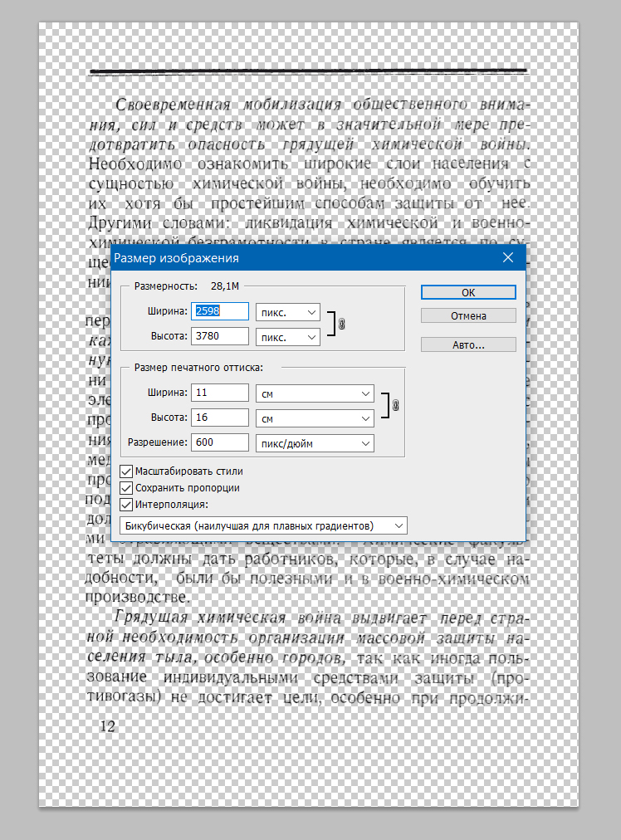Image resolution: width=621 pixels, height=840 pixels.
Task: Open the Авто... resolution settings
Action: click(468, 345)
